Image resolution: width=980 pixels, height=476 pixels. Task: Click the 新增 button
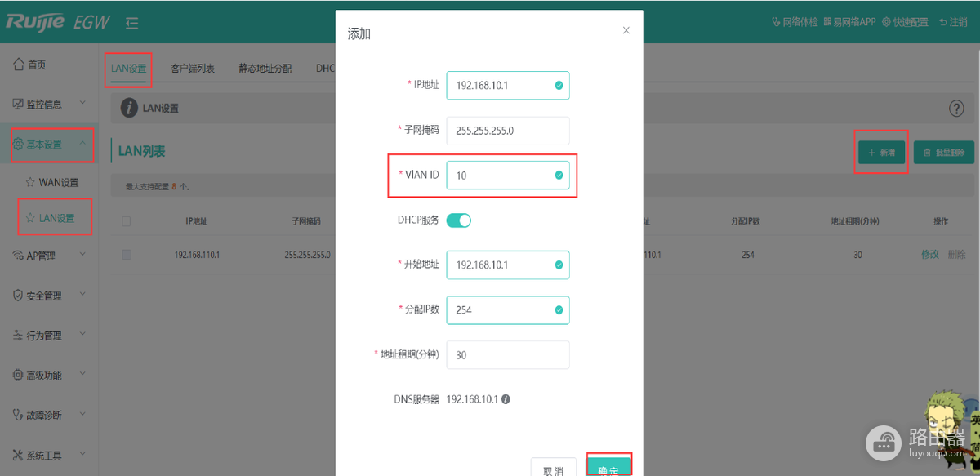pos(882,152)
